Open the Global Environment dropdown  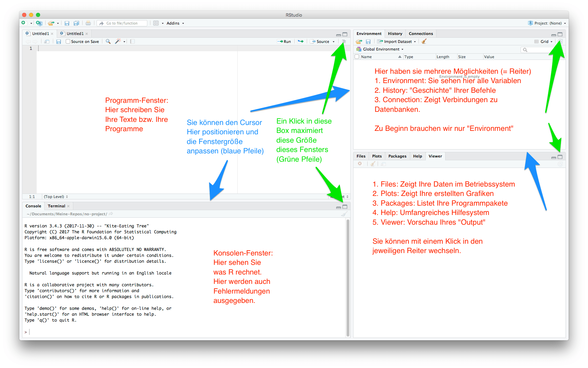383,49
